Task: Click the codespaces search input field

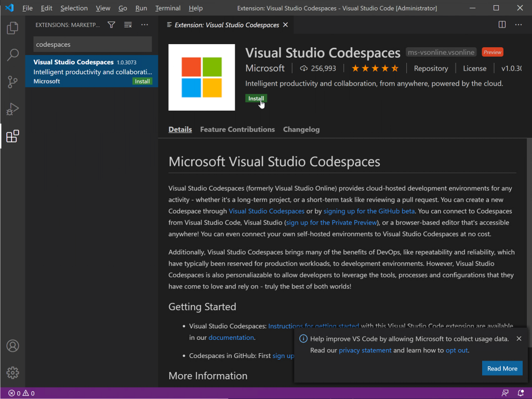Action: [92, 45]
